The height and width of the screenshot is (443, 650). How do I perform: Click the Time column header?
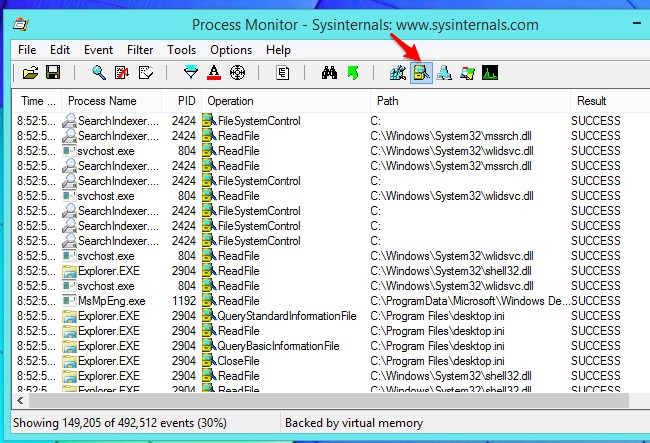(x=37, y=101)
